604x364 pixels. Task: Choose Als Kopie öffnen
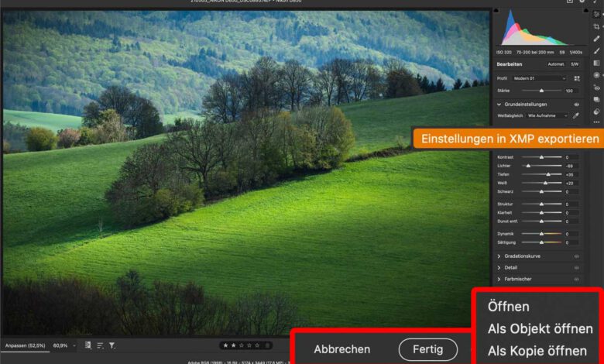(x=537, y=351)
